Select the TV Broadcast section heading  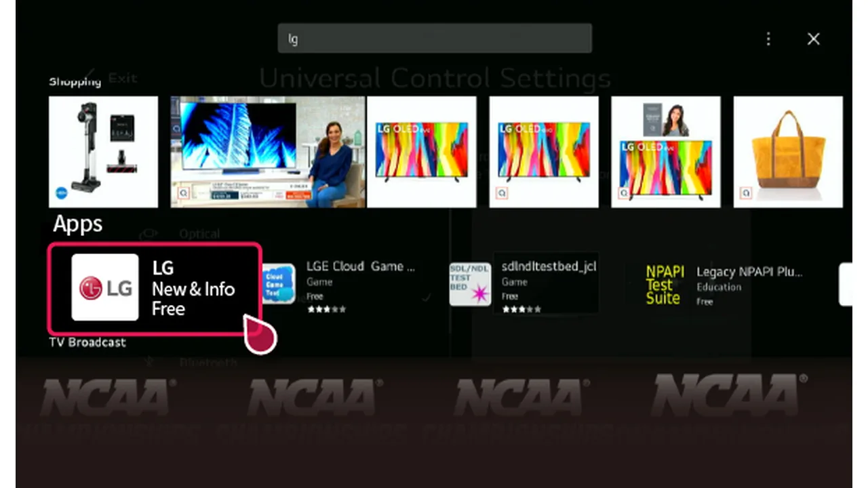click(87, 342)
